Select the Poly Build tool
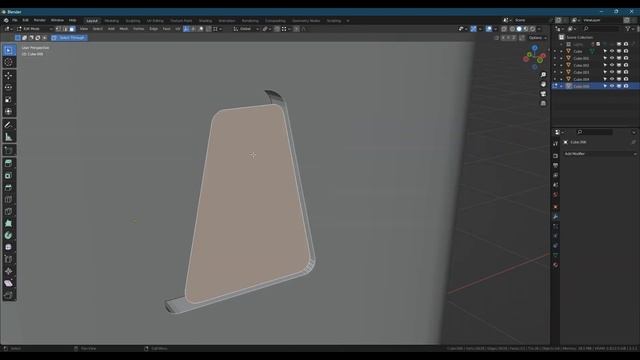The width and height of the screenshot is (640, 360). click(9, 223)
